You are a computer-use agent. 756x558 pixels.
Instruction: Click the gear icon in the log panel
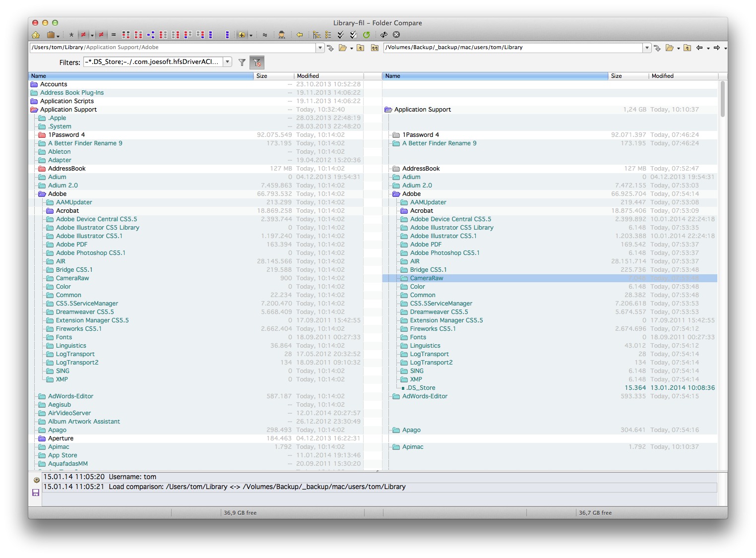(36, 480)
